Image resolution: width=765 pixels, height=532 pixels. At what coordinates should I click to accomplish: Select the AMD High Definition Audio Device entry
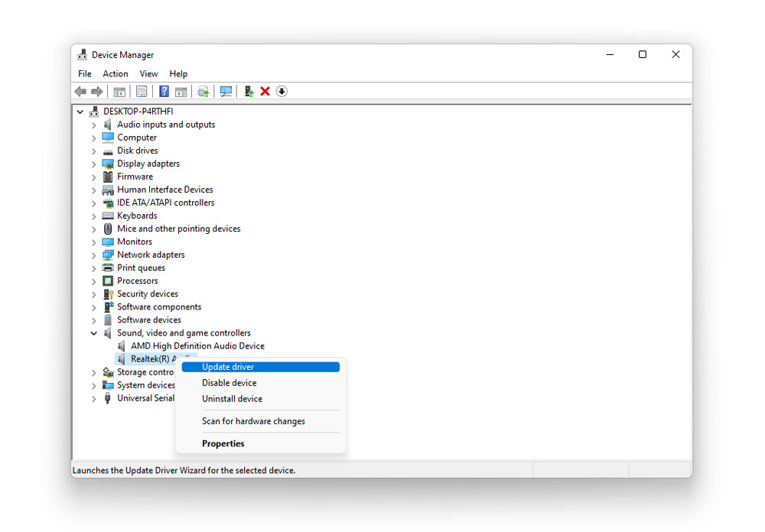197,346
